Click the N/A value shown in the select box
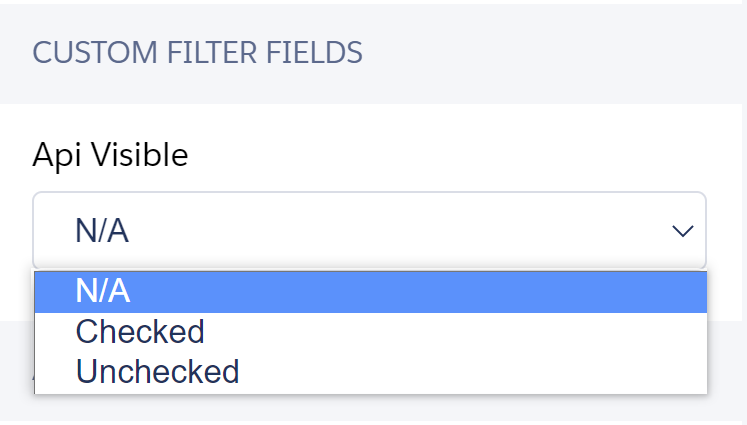The width and height of the screenshot is (747, 425). [102, 231]
